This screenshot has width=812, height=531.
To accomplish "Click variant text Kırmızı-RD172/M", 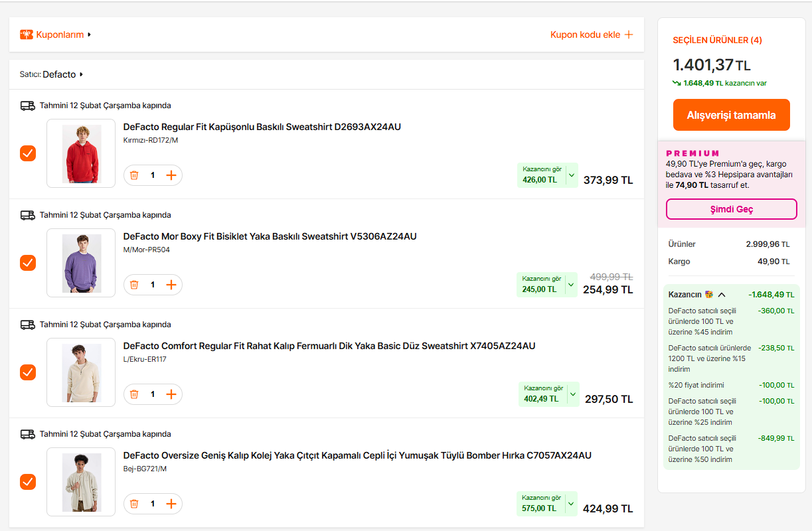I will (x=151, y=140).
